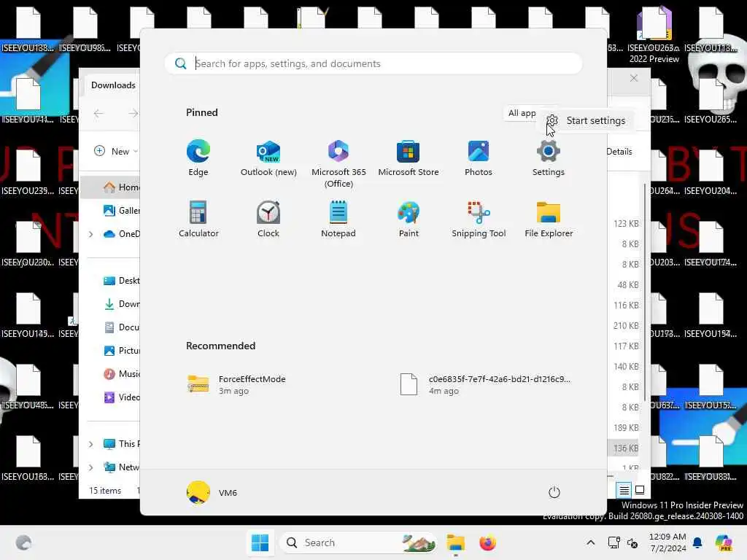The image size is (747, 560).
Task: Open Desktop folder in Explorer sidebar
Action: pyautogui.click(x=122, y=281)
